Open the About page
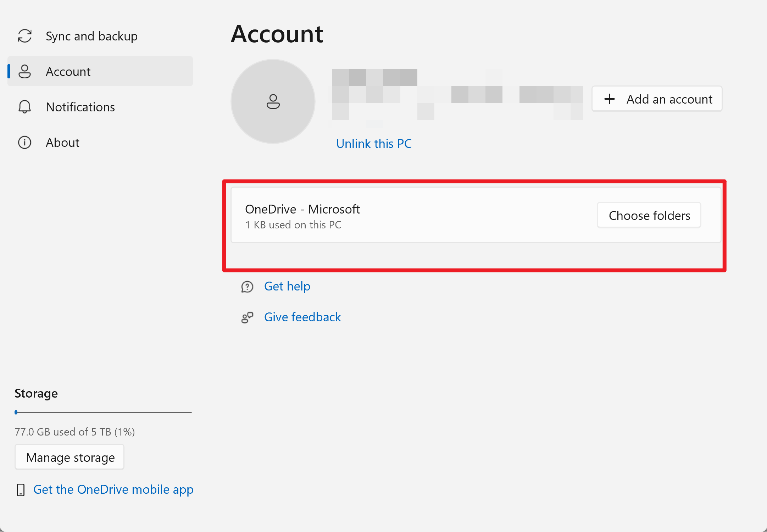 click(x=100, y=142)
